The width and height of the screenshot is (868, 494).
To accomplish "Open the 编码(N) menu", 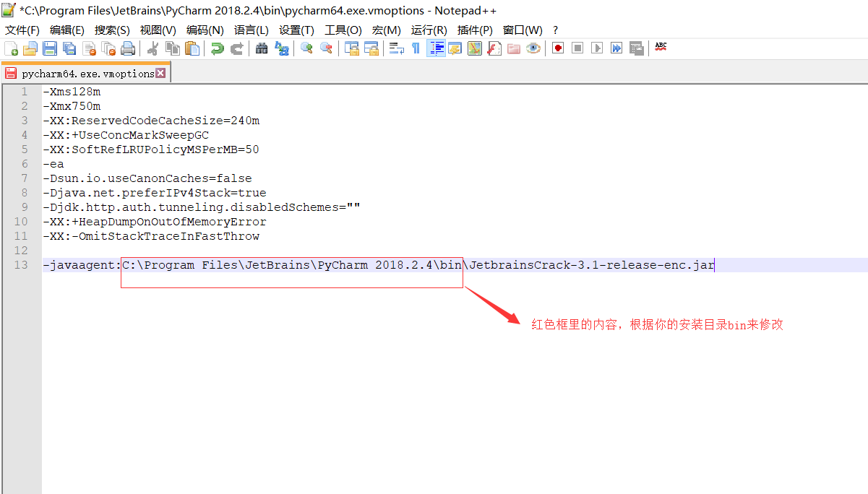I will tap(205, 30).
